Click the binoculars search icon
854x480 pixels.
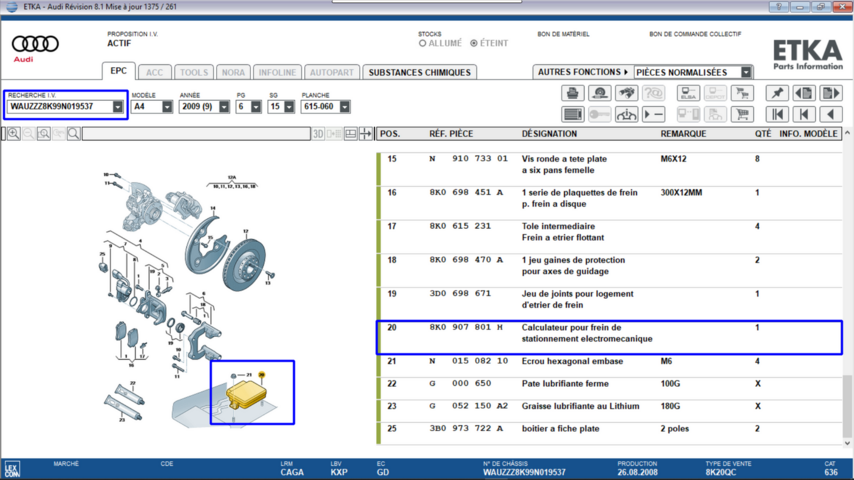point(626,93)
